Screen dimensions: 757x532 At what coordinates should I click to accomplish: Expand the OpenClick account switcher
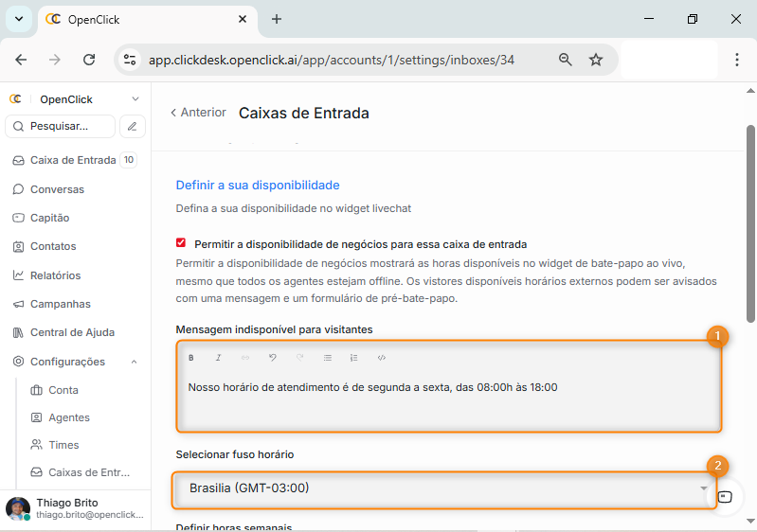coord(135,99)
